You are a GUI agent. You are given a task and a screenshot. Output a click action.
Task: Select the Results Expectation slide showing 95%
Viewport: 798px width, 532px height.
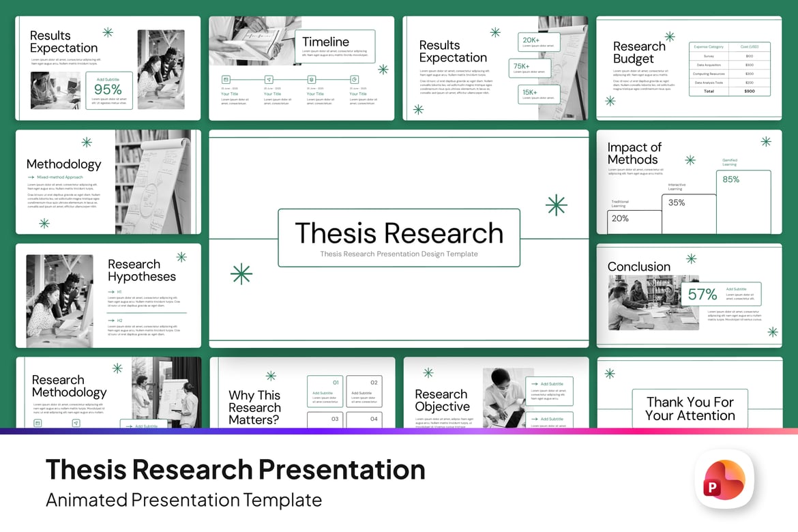tap(108, 68)
